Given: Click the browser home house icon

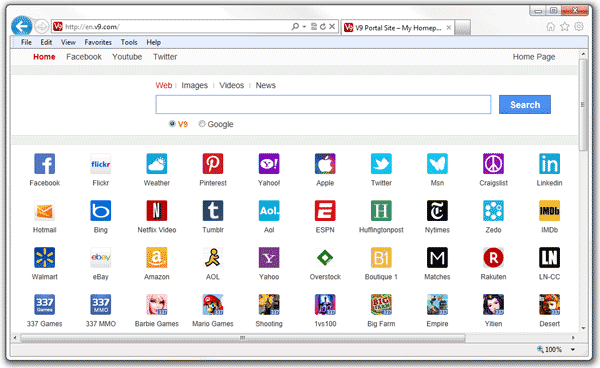Looking at the screenshot, I should coord(550,26).
